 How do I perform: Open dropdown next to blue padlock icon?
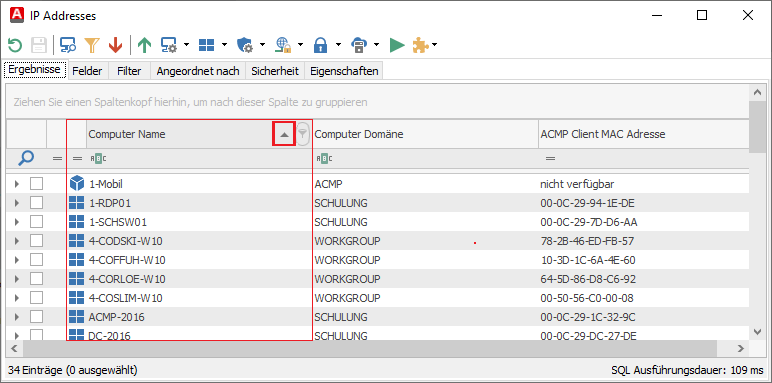[338, 45]
